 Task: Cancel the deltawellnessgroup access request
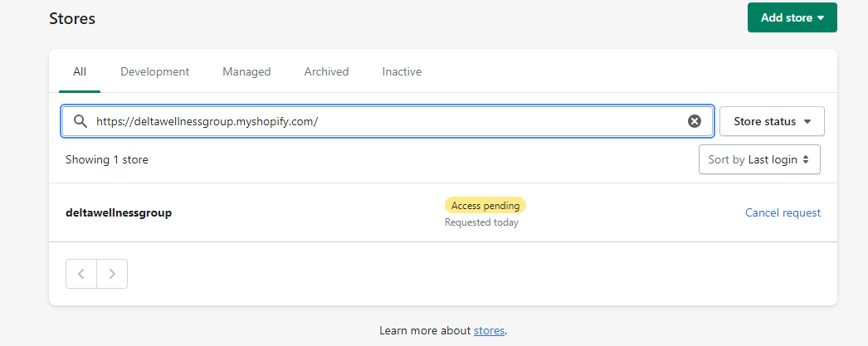tap(783, 212)
